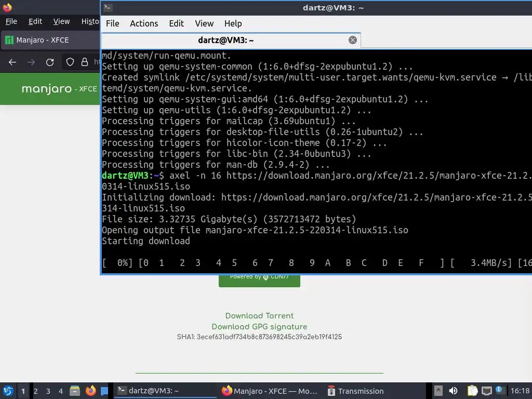Image resolution: width=532 pixels, height=399 pixels.
Task: Switch to workspace 2
Action: pos(36,391)
